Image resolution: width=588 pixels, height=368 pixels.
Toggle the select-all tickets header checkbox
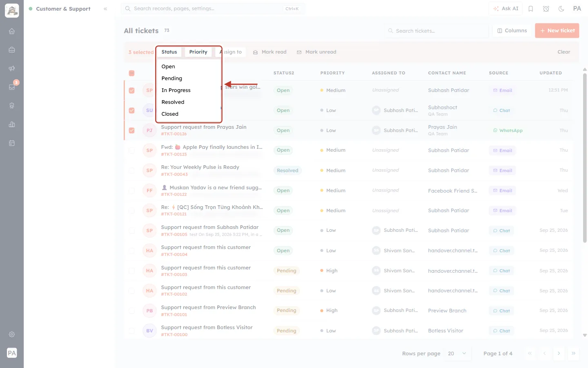131,73
